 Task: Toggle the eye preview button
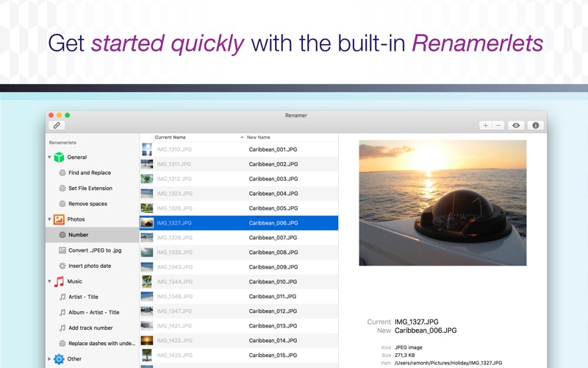(517, 125)
